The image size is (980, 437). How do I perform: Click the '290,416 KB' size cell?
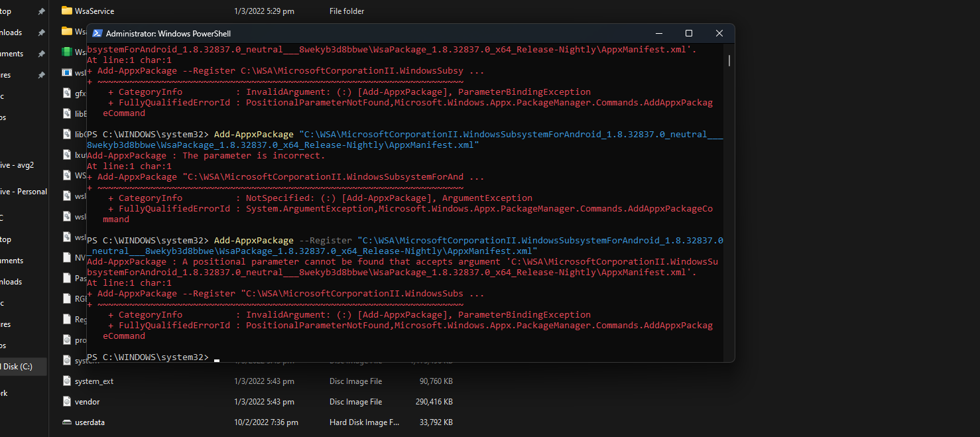(434, 402)
